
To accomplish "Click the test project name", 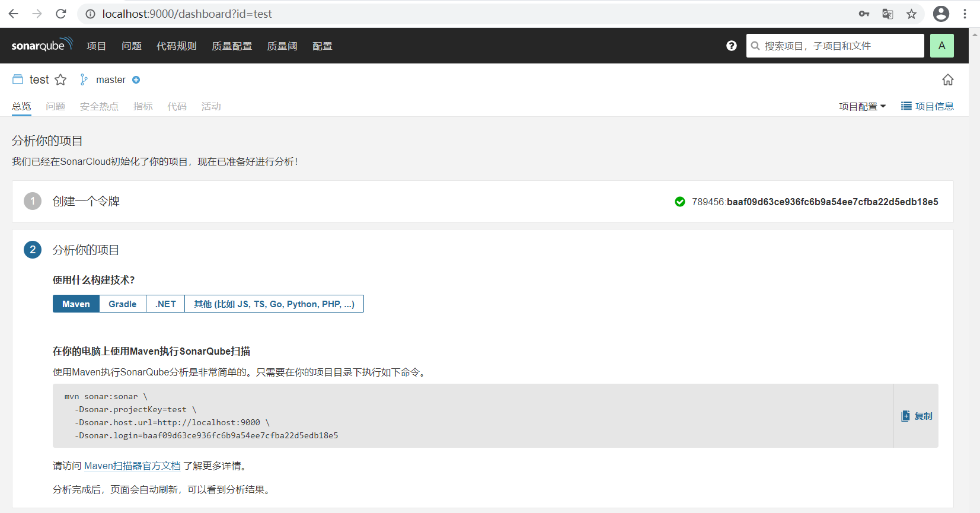I will [39, 79].
